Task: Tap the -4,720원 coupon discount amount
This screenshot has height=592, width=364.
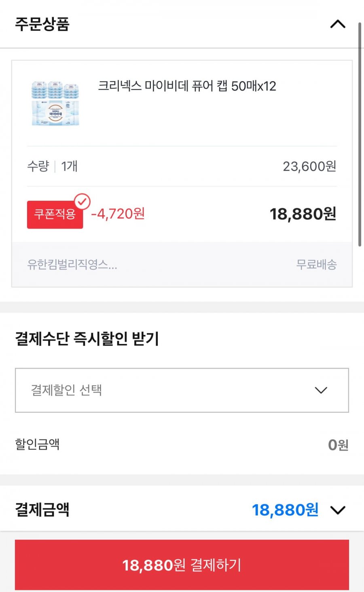Action: pos(118,214)
